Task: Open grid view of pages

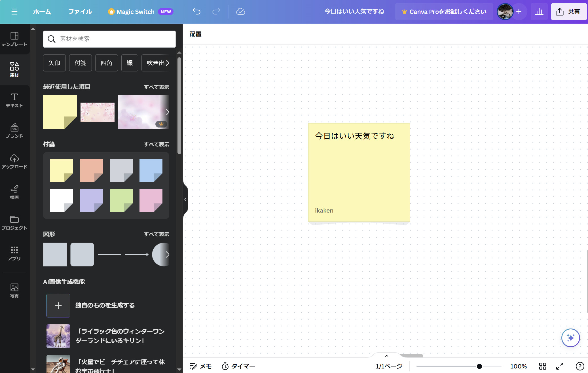Action: click(x=543, y=366)
